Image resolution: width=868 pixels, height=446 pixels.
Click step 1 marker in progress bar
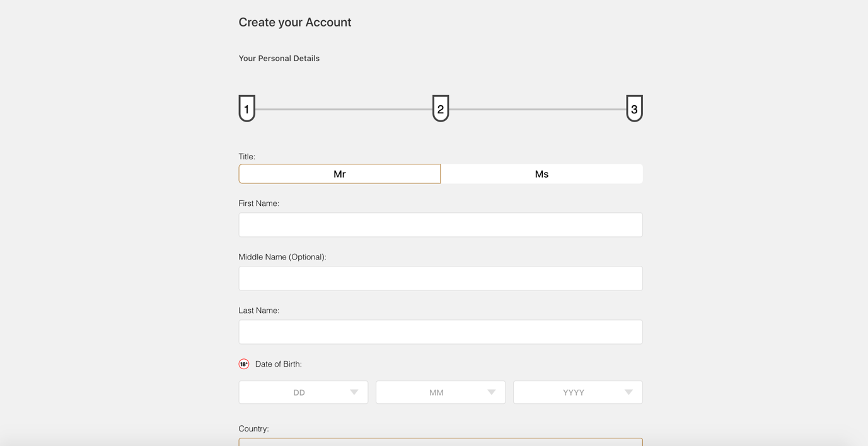[246, 108]
